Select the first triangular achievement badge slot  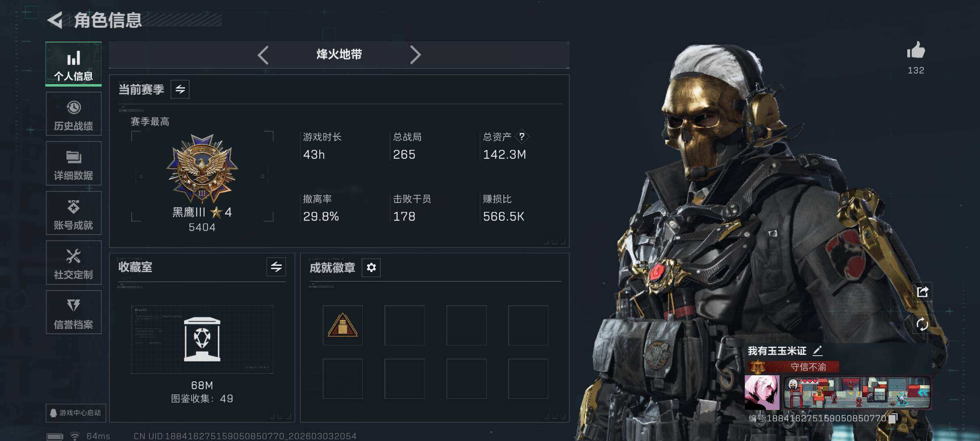pyautogui.click(x=343, y=325)
